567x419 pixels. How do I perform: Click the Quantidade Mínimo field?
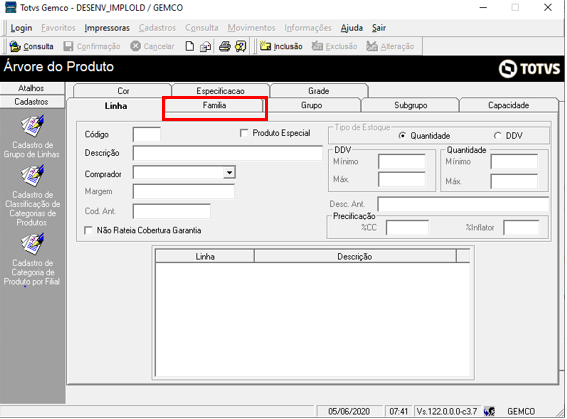click(x=514, y=162)
